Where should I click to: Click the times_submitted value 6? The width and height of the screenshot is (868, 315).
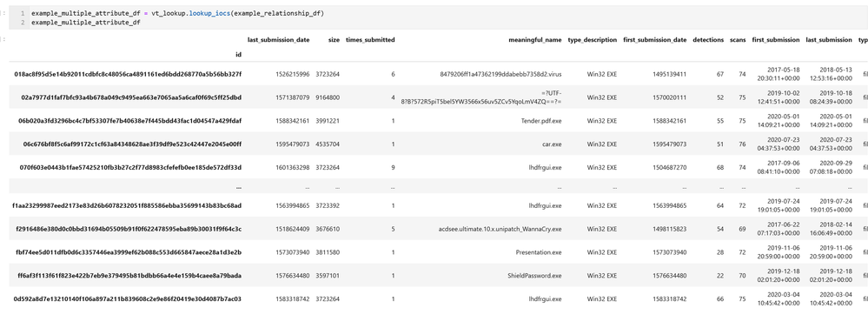click(393, 74)
